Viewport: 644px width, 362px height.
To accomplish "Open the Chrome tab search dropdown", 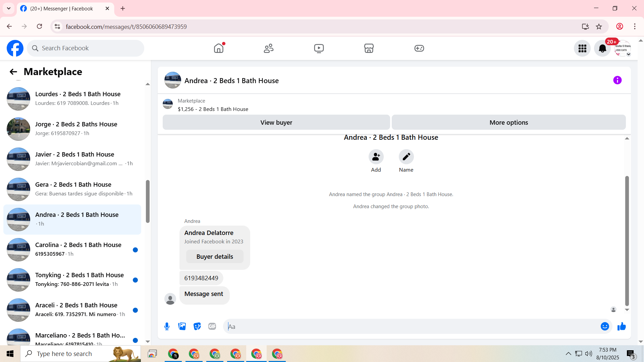I will [9, 8].
